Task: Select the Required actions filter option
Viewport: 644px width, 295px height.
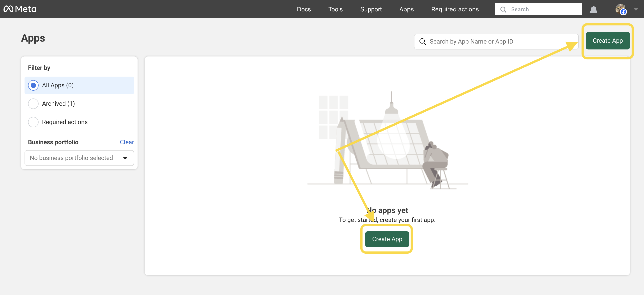Action: (x=33, y=122)
